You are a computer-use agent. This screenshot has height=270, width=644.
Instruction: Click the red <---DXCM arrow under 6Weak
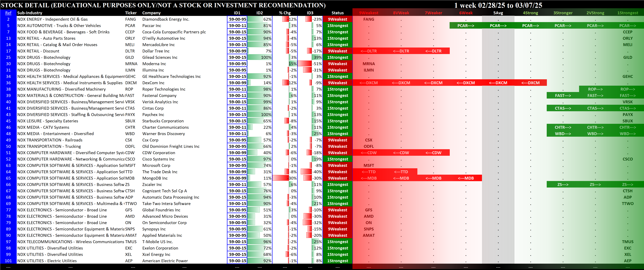pos(465,83)
